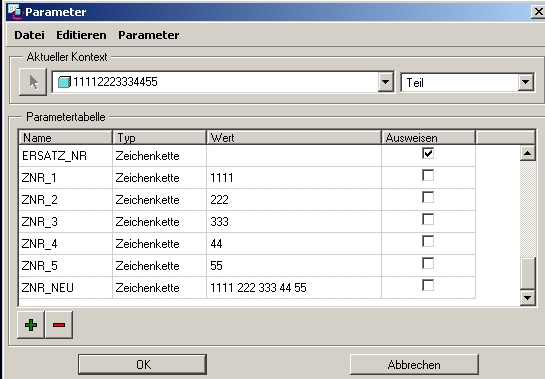Click the Zeichenkette type of ZNR_3
545x379 pixels.
click(147, 221)
